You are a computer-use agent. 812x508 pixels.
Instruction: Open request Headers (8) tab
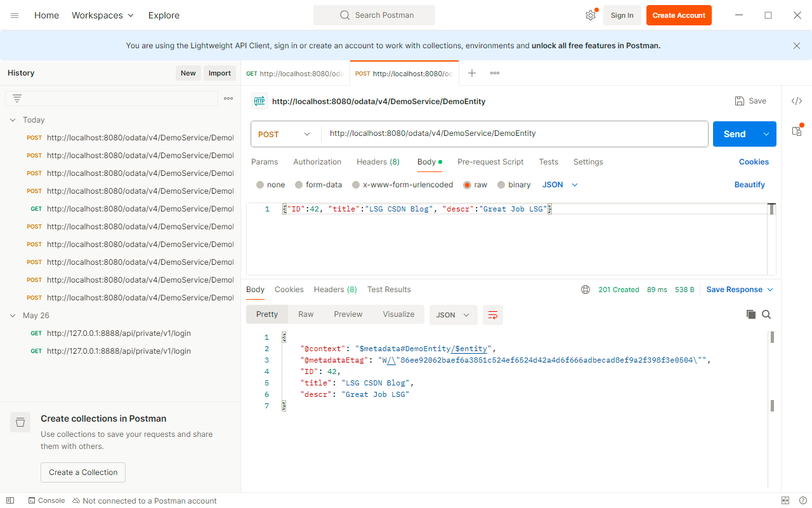click(x=378, y=162)
